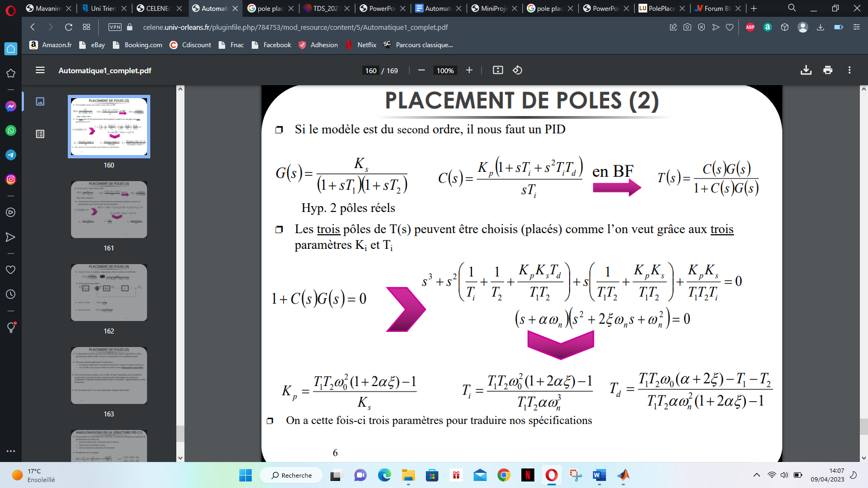Open a new tab with plus button
This screenshot has height=488, width=868.
pyautogui.click(x=754, y=8)
